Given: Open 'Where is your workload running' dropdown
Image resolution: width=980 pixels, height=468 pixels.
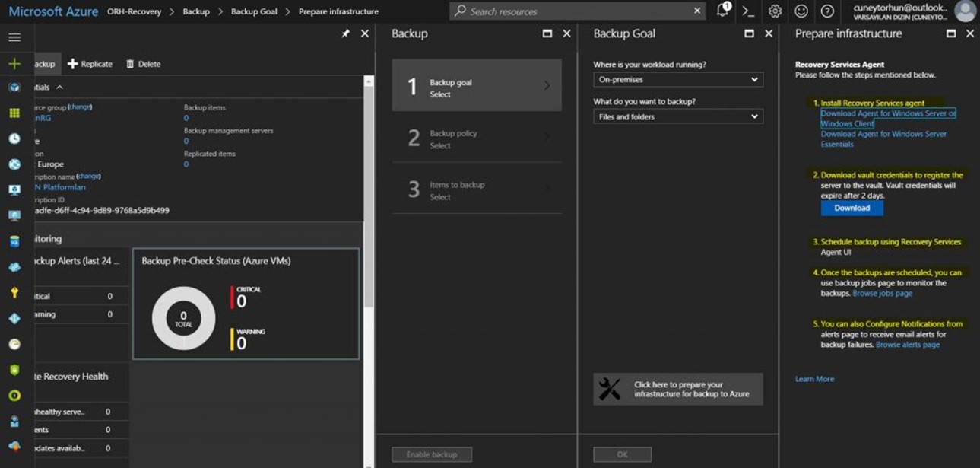Looking at the screenshot, I should pyautogui.click(x=678, y=79).
